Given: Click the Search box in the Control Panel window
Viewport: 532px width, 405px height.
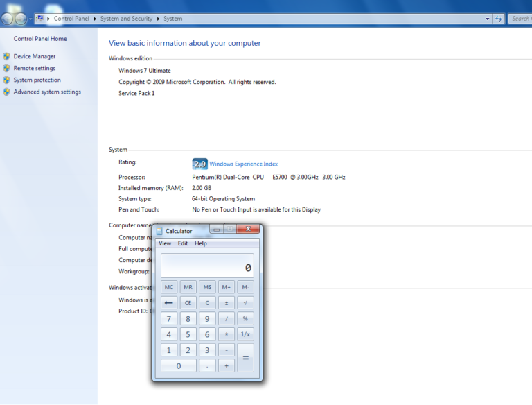Looking at the screenshot, I should (x=520, y=19).
